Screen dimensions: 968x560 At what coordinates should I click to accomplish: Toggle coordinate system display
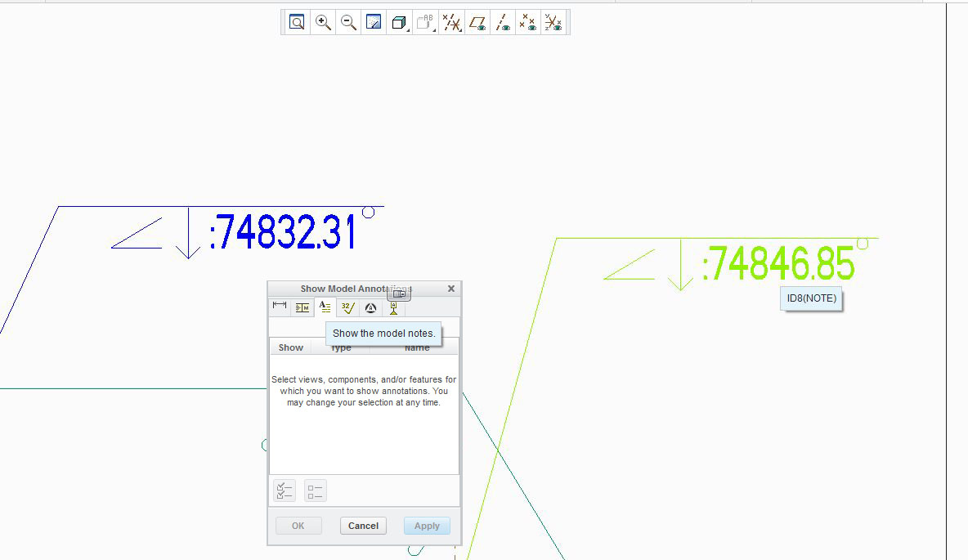pos(553,23)
